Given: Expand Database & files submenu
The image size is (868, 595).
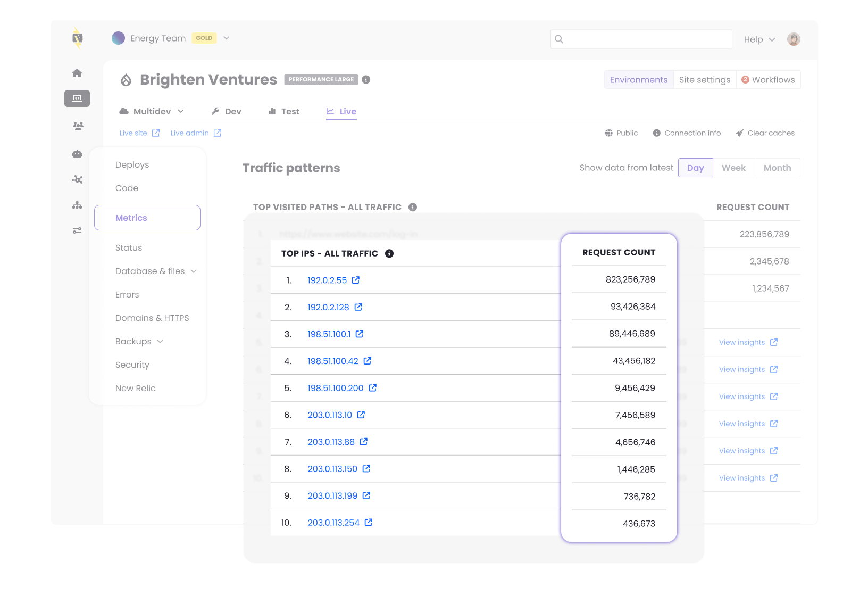Looking at the screenshot, I should 194,271.
